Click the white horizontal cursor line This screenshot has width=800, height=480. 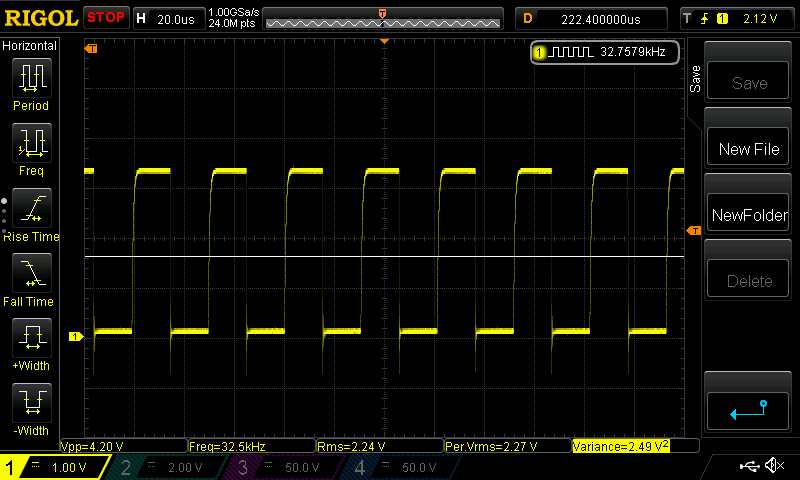click(x=384, y=257)
